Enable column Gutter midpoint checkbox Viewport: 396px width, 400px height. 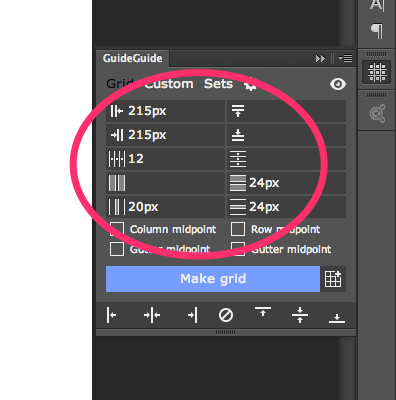point(117,249)
